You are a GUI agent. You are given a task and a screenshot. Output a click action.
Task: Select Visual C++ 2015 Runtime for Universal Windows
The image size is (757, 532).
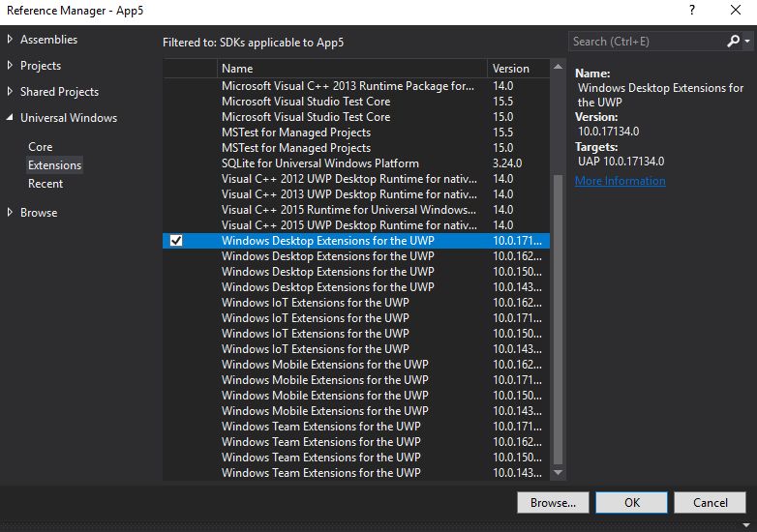[356, 209]
